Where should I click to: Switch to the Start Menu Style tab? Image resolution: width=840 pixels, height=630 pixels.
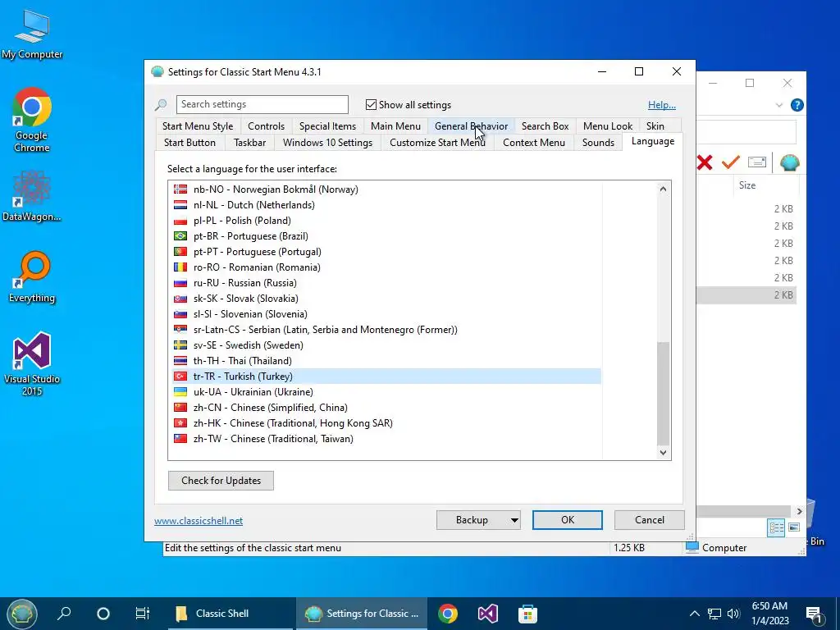point(198,126)
